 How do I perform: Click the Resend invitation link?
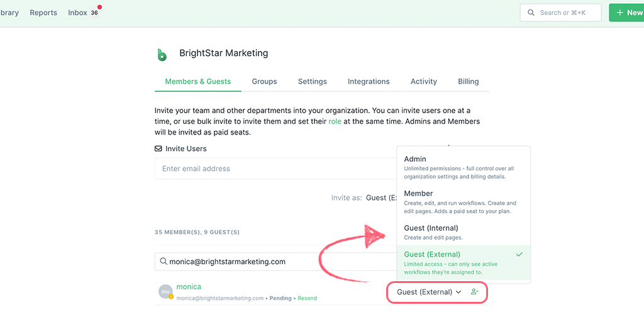[307, 298]
